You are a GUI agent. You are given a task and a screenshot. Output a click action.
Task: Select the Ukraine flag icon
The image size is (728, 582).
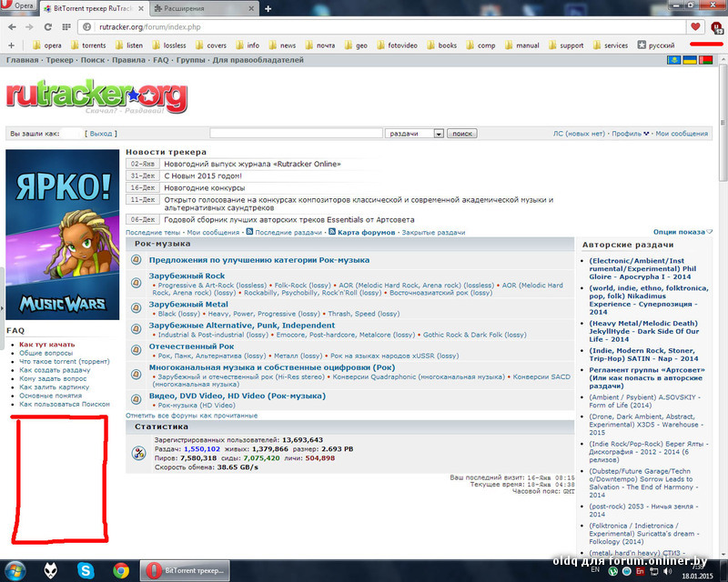coord(690,60)
